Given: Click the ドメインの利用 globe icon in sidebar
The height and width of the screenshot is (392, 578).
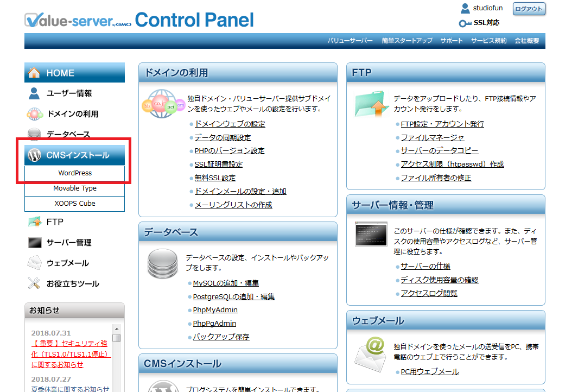Looking at the screenshot, I should pos(34,114).
